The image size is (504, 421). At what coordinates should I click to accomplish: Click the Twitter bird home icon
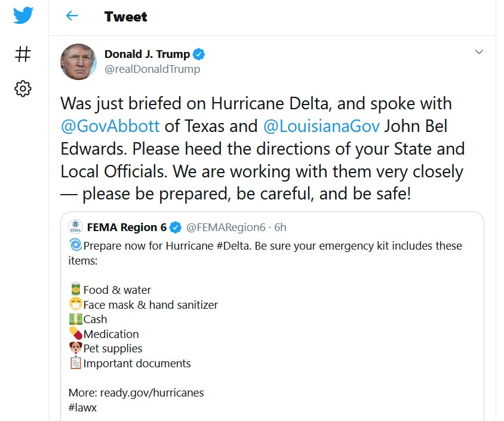pos(23,15)
